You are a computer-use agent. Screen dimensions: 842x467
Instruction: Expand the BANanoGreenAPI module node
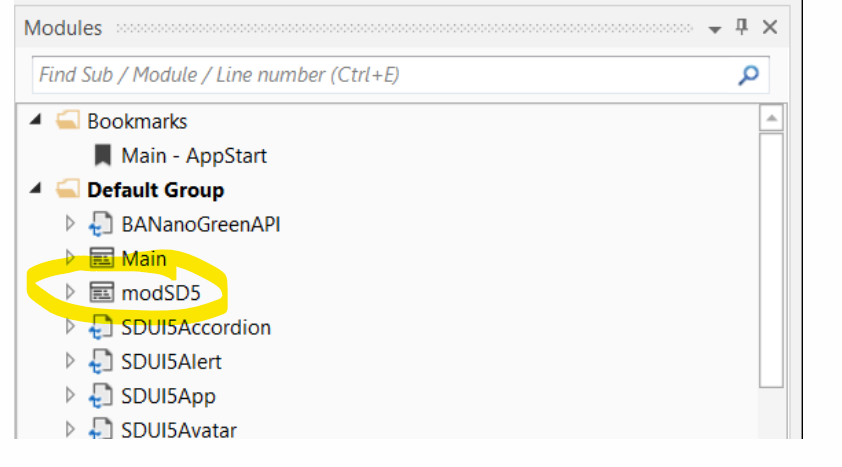(70, 225)
